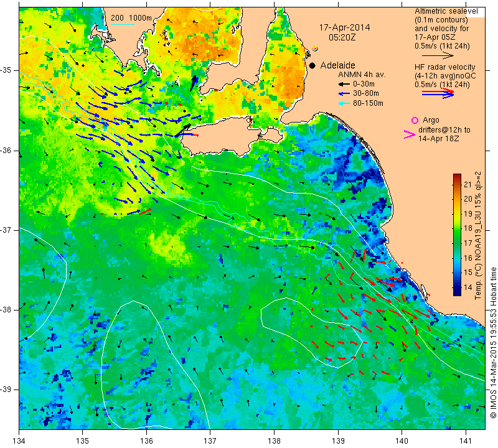Click latitude axis label -39
Viewport: 498px width, 448px height.
click(x=6, y=390)
